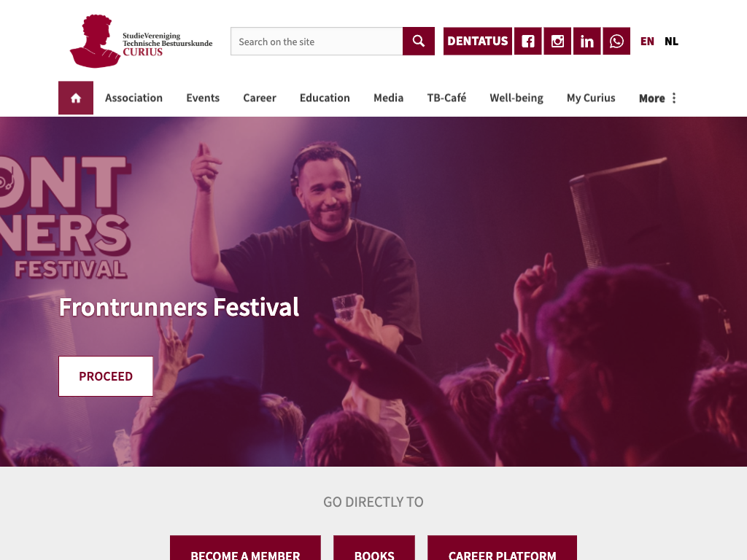Open the Career menu item
Image resolution: width=747 pixels, height=560 pixels.
[x=260, y=98]
